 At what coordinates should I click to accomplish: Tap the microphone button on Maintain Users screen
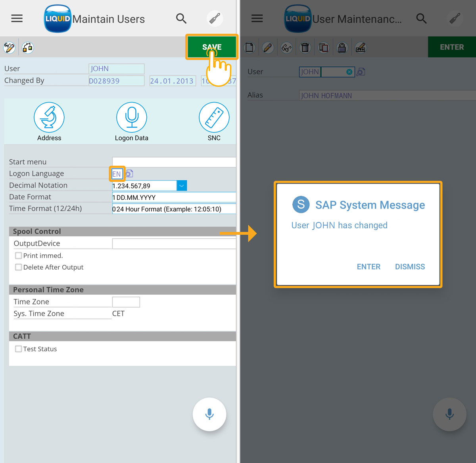209,414
